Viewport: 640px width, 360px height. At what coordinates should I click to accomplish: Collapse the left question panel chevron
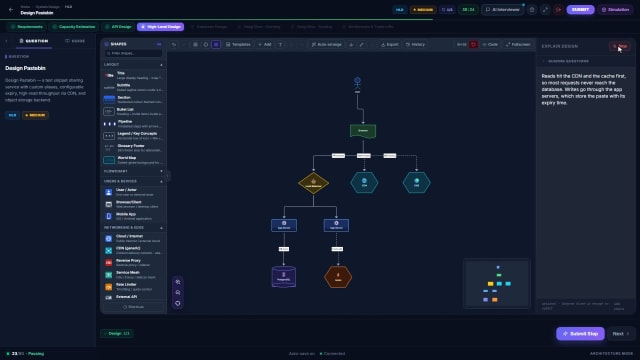(x=7, y=41)
